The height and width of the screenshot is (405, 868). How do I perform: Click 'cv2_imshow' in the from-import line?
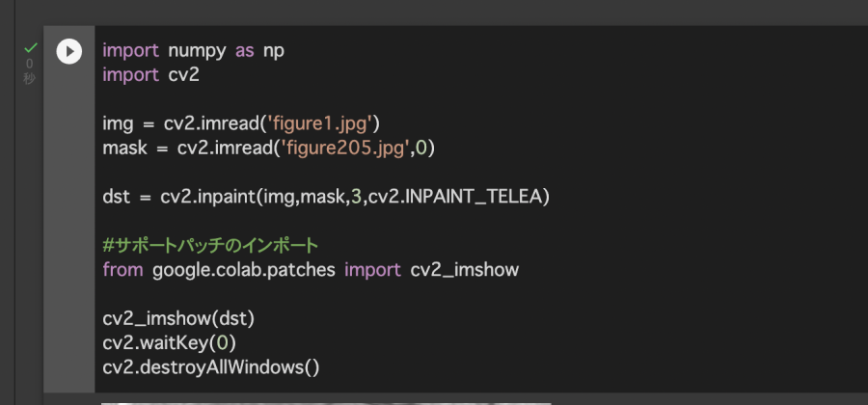point(465,270)
